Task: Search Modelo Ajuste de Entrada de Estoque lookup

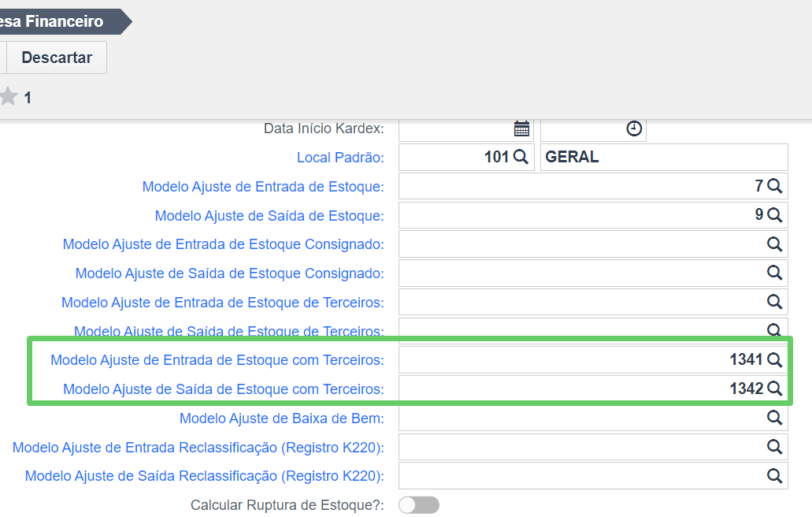Action: pyautogui.click(x=775, y=185)
